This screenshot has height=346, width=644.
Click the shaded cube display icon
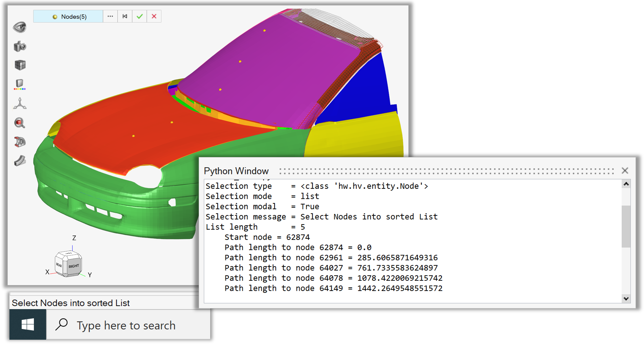point(20,65)
